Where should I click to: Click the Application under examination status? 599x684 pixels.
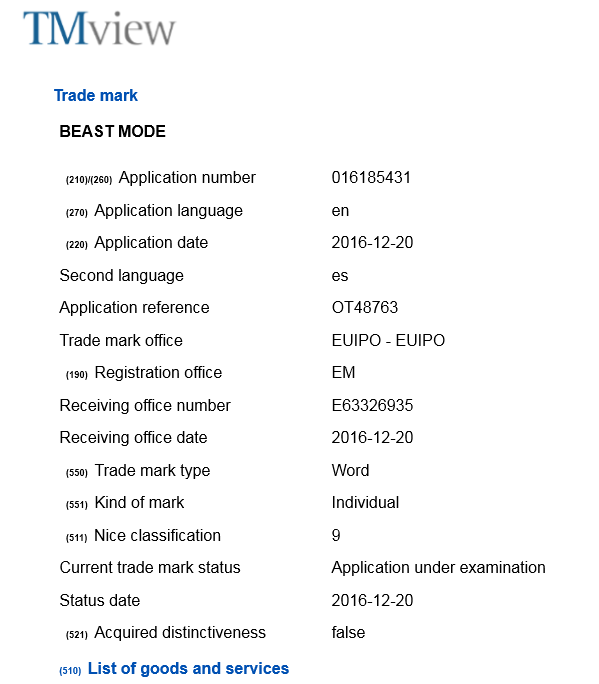pos(438,568)
